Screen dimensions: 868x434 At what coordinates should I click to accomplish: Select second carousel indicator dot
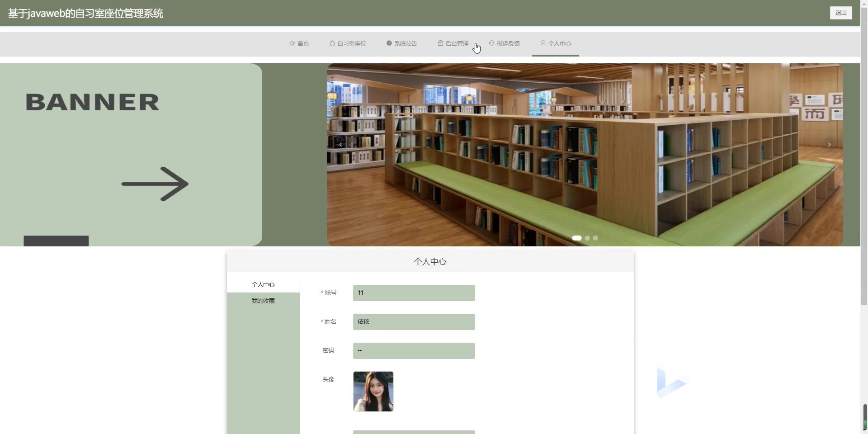[x=587, y=238]
